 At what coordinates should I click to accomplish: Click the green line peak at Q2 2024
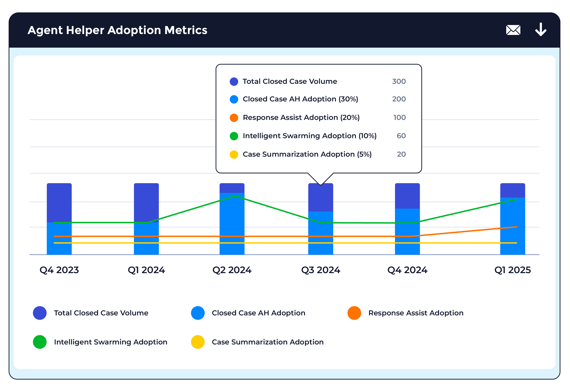[x=235, y=196]
